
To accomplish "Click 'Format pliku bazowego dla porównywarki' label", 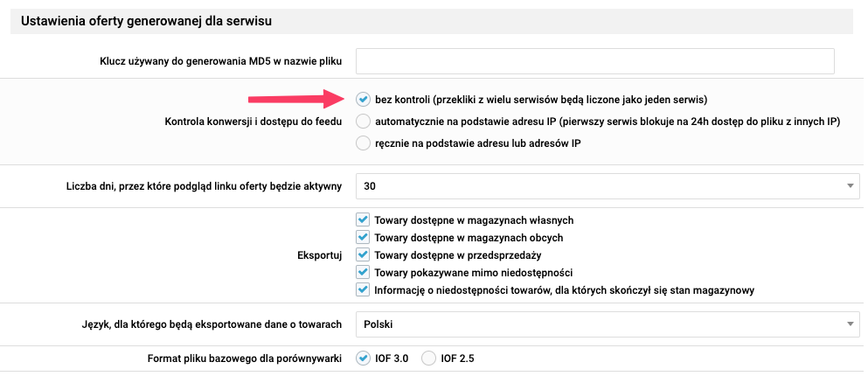I will 245,359.
